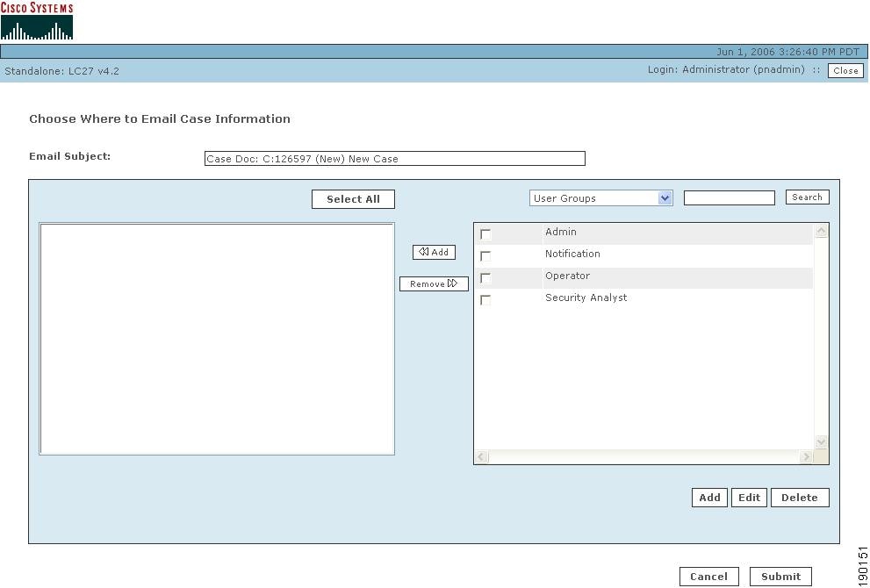Submit the email case information
This screenshot has width=870, height=588.
(780, 576)
